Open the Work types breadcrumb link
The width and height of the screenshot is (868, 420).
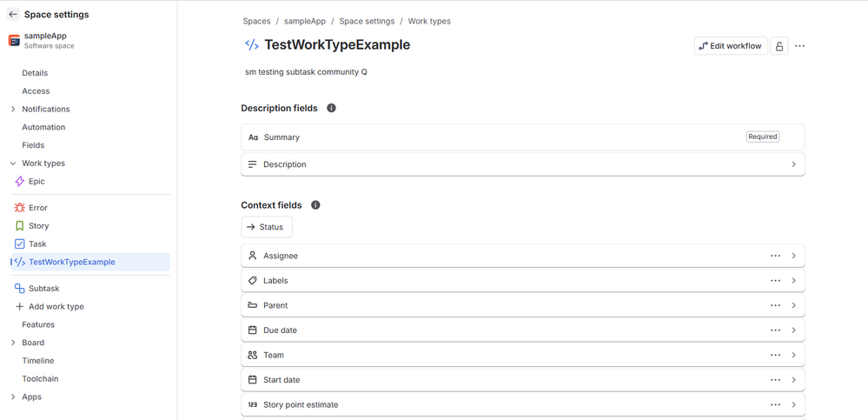(x=429, y=21)
